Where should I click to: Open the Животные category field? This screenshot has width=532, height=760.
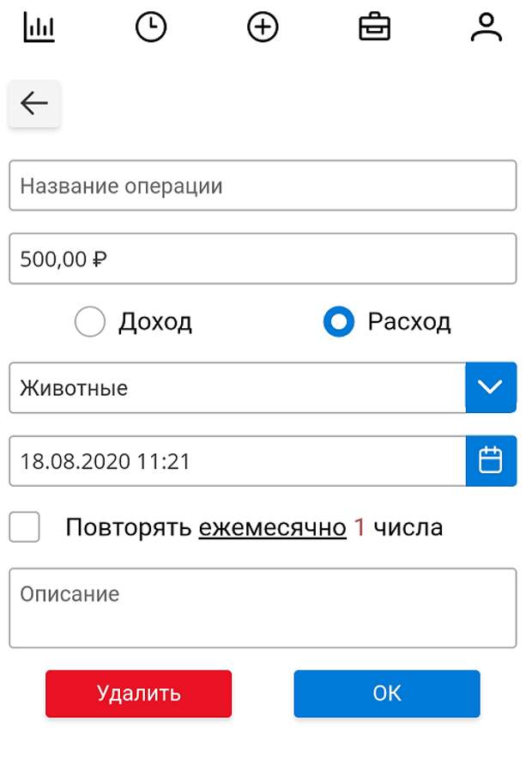238,387
